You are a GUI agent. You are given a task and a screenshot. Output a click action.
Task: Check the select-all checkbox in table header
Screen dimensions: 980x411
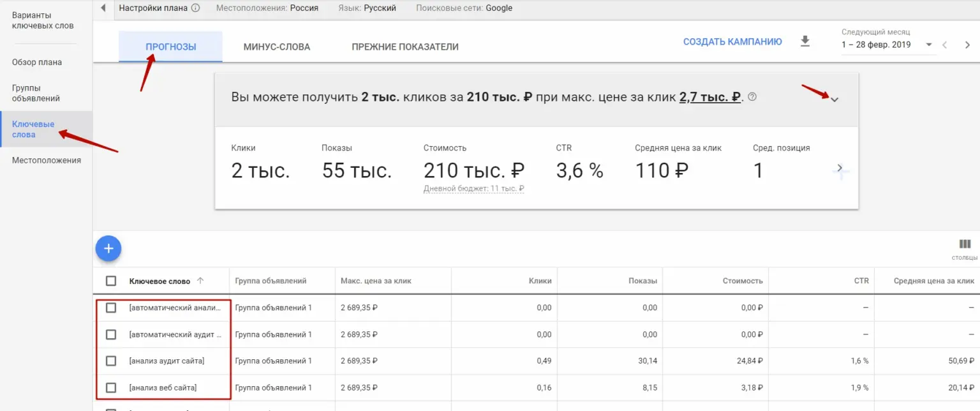(112, 280)
